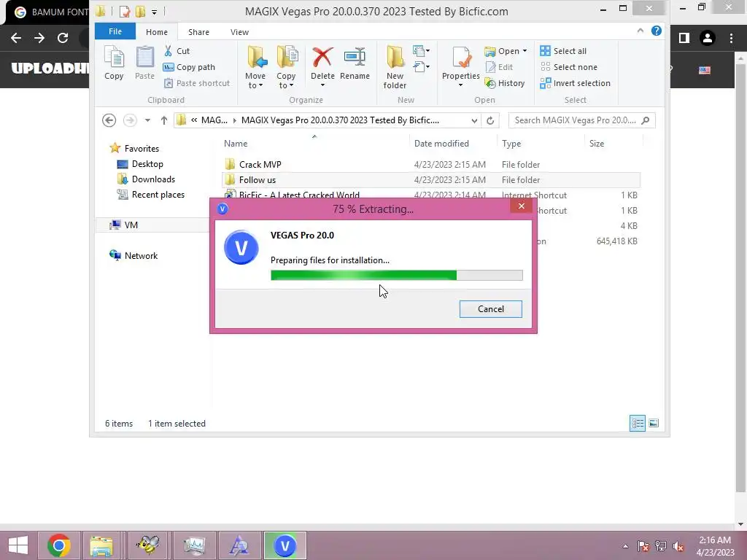The image size is (747, 560).
Task: Click the red Delete X icon
Action: [322, 57]
